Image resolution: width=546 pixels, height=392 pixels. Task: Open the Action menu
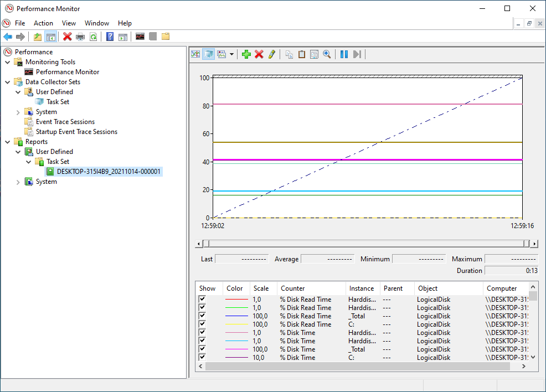click(43, 23)
